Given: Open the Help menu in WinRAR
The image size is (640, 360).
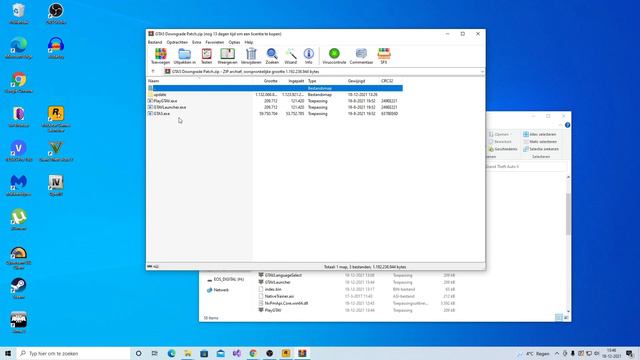Looking at the screenshot, I should pyautogui.click(x=249, y=42).
